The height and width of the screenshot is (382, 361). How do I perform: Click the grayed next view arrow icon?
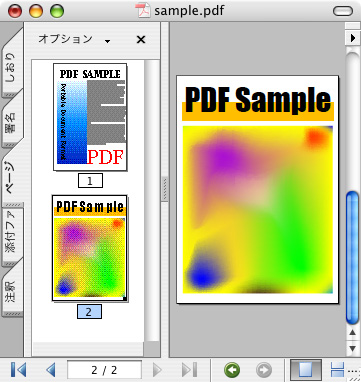(x=264, y=370)
